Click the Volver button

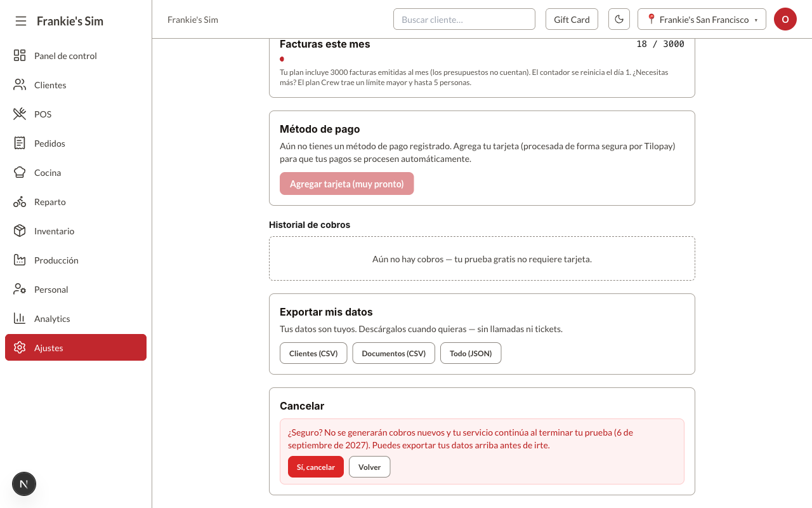click(369, 467)
